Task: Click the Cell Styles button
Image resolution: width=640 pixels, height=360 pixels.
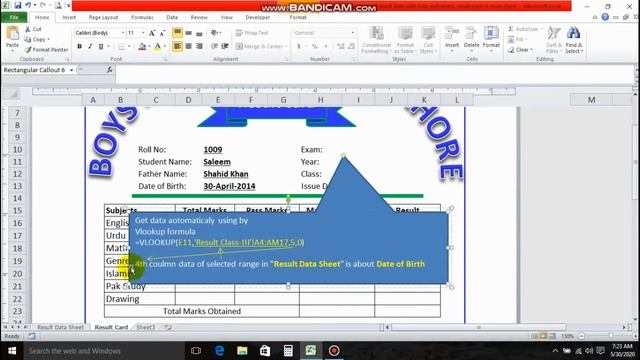Action: [x=428, y=40]
